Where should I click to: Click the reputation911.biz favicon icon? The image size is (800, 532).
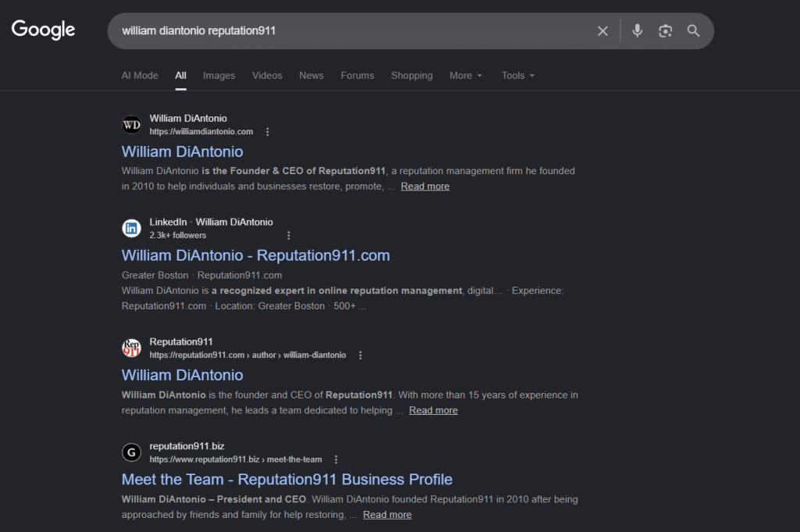131,452
